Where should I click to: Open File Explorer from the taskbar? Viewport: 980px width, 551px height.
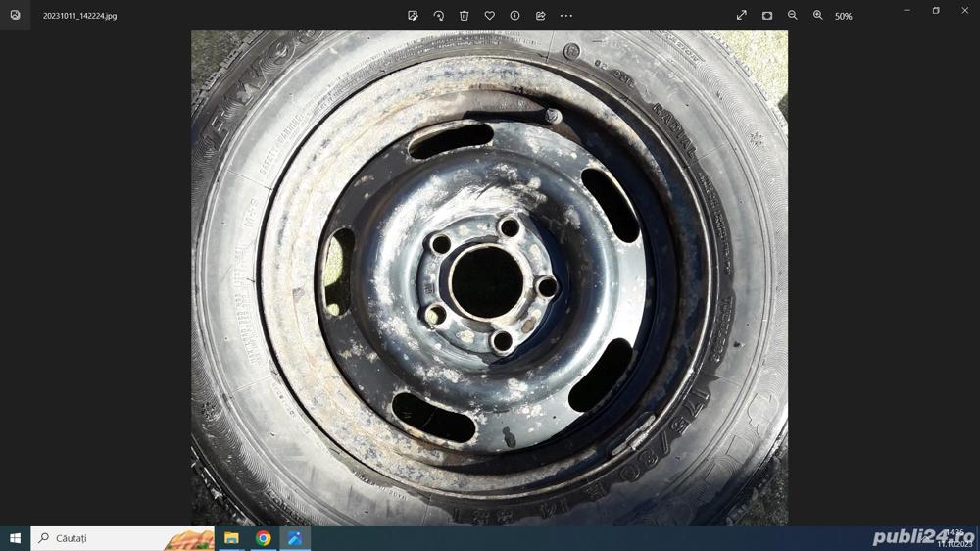coord(231,538)
